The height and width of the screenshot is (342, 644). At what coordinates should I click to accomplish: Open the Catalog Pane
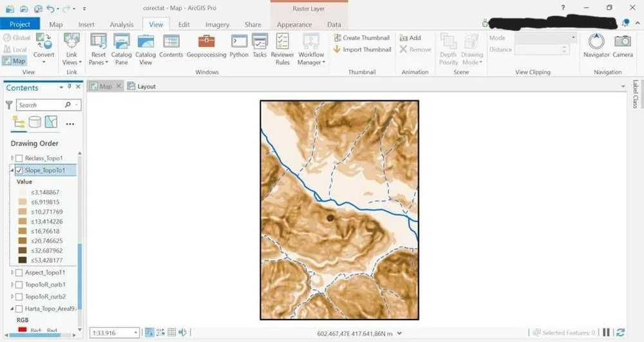pyautogui.click(x=121, y=50)
